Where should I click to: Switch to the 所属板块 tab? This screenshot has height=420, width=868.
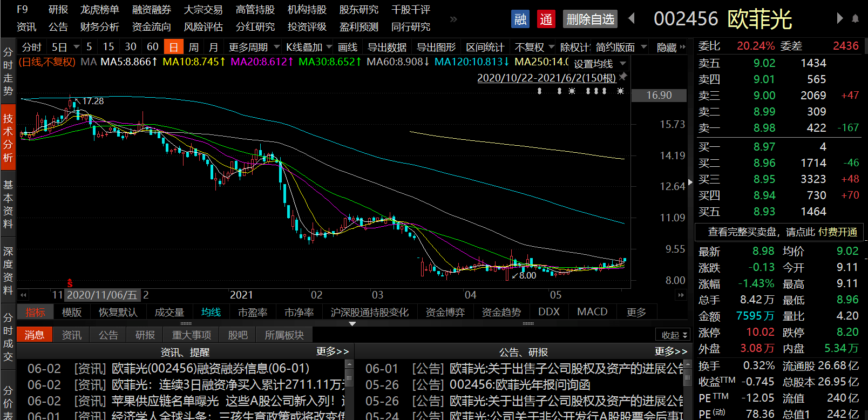pos(284,335)
